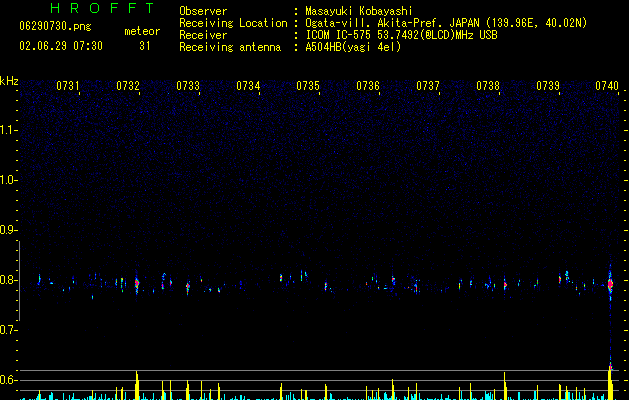Click observer name Masayuki Kobayashi

(359, 11)
